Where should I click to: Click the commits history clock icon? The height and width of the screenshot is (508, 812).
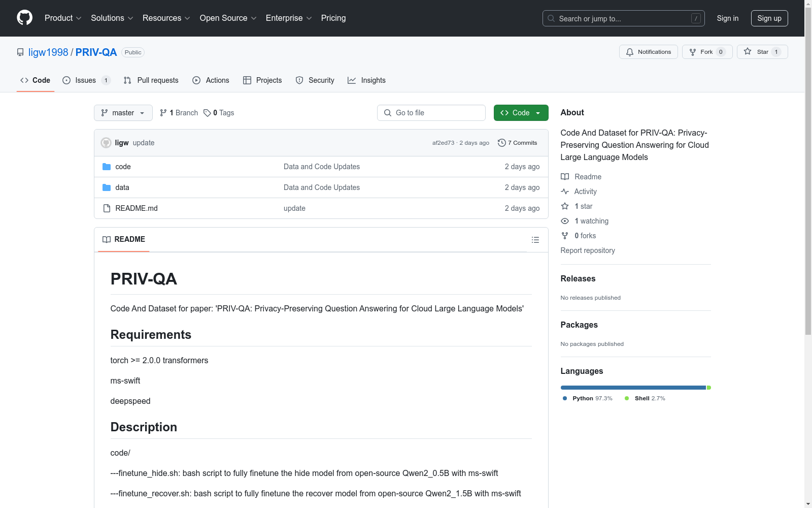tap(502, 143)
